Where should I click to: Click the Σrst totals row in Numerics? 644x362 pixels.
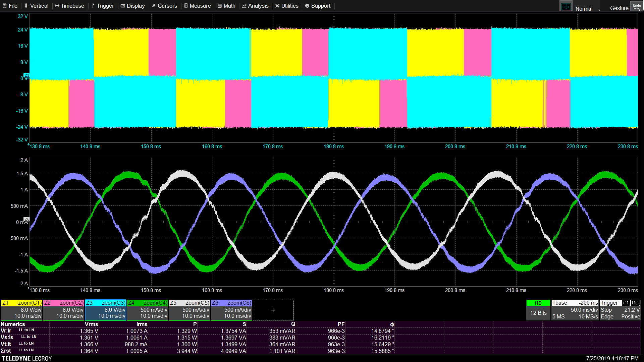coord(6,351)
